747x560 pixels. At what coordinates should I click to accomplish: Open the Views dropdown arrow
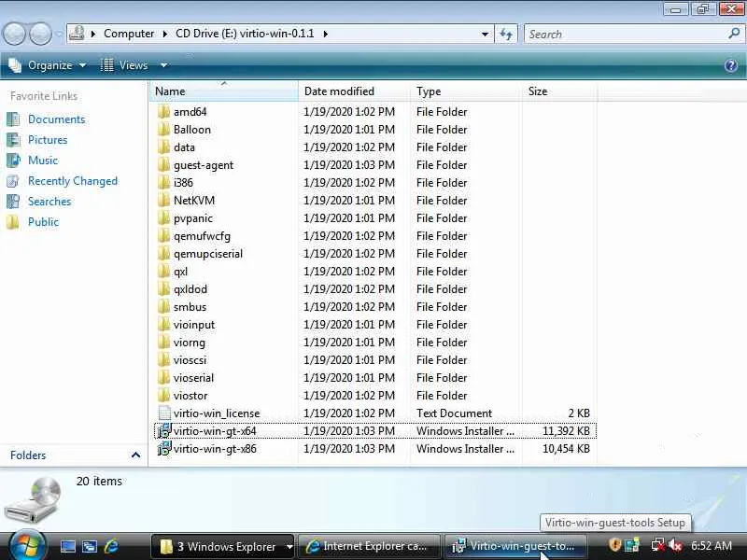pos(164,65)
